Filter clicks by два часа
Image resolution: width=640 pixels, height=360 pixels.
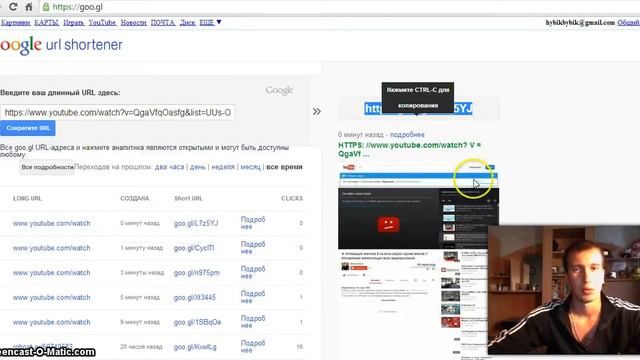(x=169, y=167)
